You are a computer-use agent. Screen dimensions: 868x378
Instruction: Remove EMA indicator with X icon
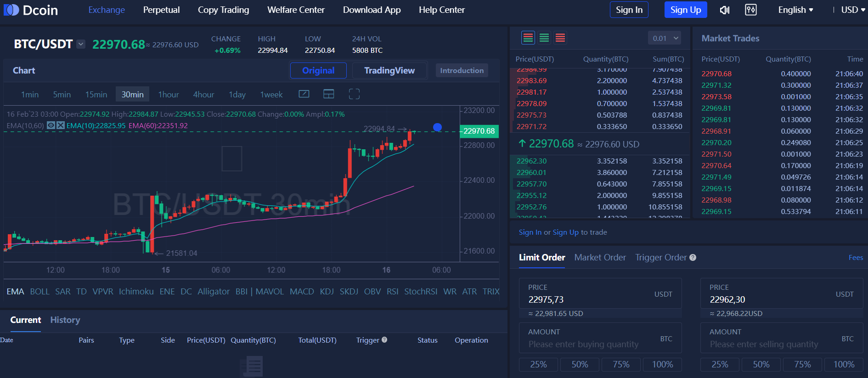pos(61,125)
